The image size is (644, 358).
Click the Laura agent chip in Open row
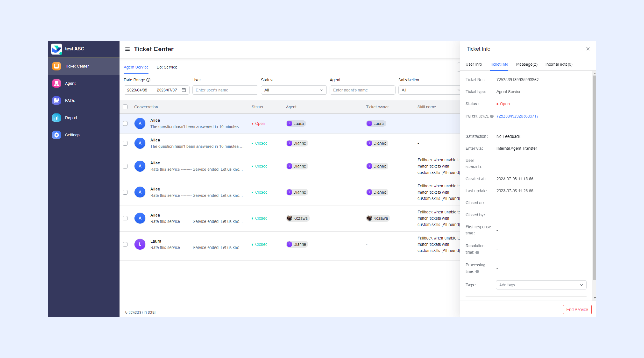(295, 124)
